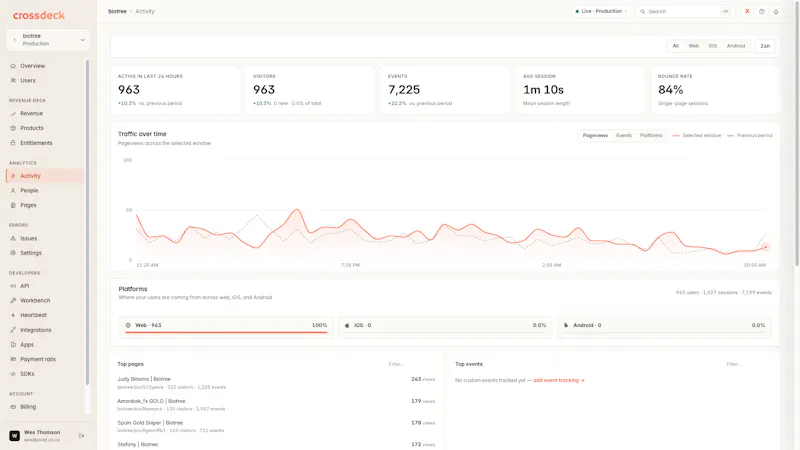
Task: Toggle the Selected window legend series
Action: (x=697, y=136)
